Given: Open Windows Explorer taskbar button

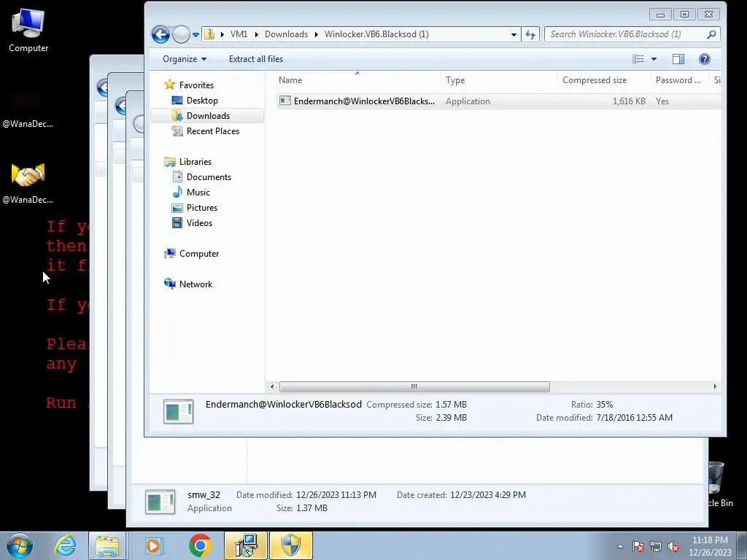Looking at the screenshot, I should point(107,545).
